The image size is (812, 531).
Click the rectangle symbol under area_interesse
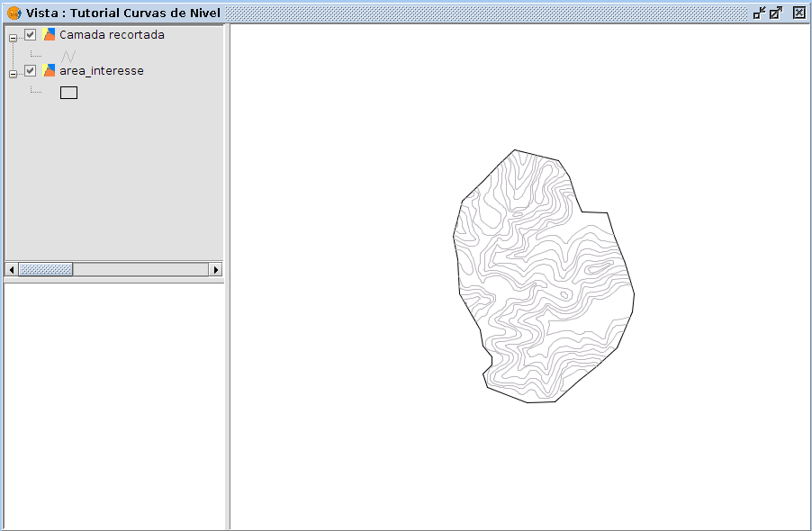click(68, 92)
